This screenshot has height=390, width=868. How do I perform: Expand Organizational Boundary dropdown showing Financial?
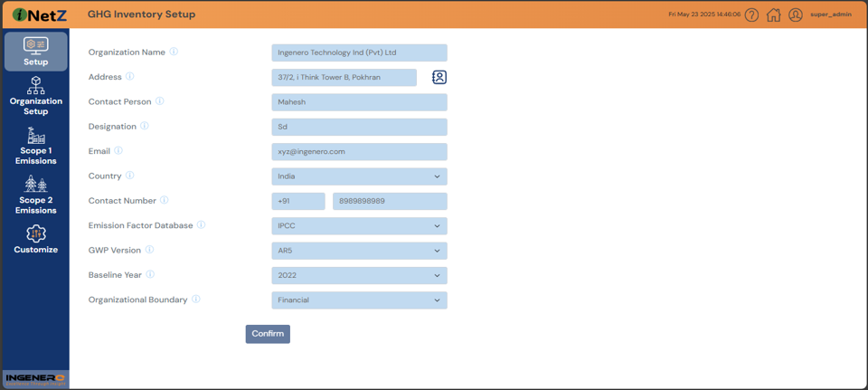(359, 300)
